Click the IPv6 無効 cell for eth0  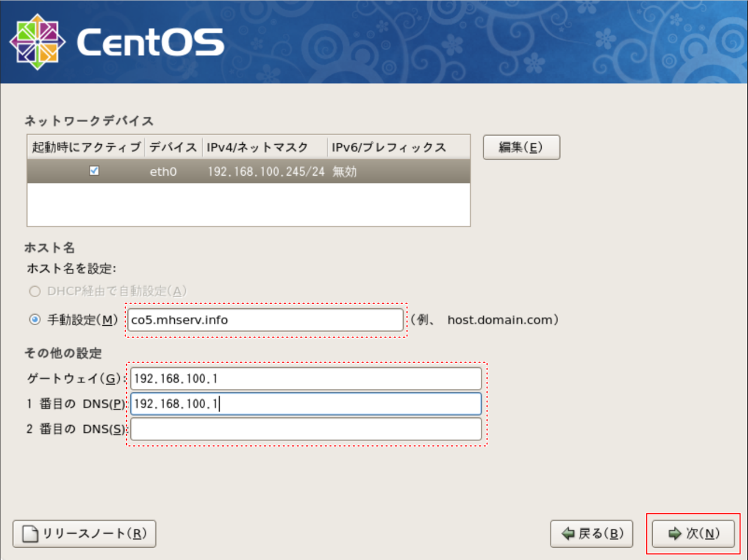[x=345, y=172]
